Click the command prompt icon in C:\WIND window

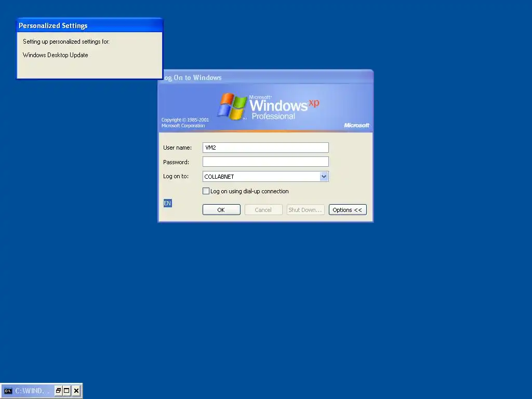click(x=8, y=391)
